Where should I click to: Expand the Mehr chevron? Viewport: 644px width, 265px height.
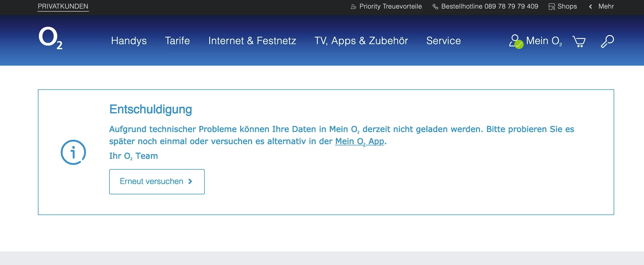pos(590,7)
